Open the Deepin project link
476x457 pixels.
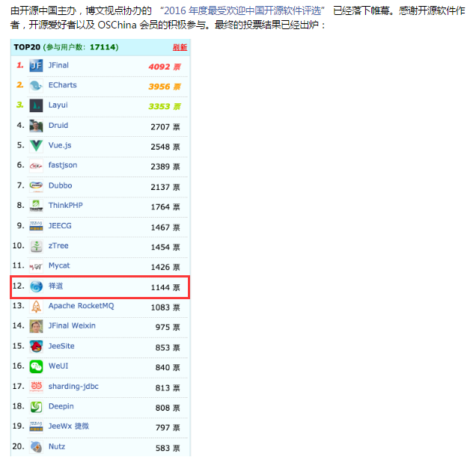coord(61,406)
